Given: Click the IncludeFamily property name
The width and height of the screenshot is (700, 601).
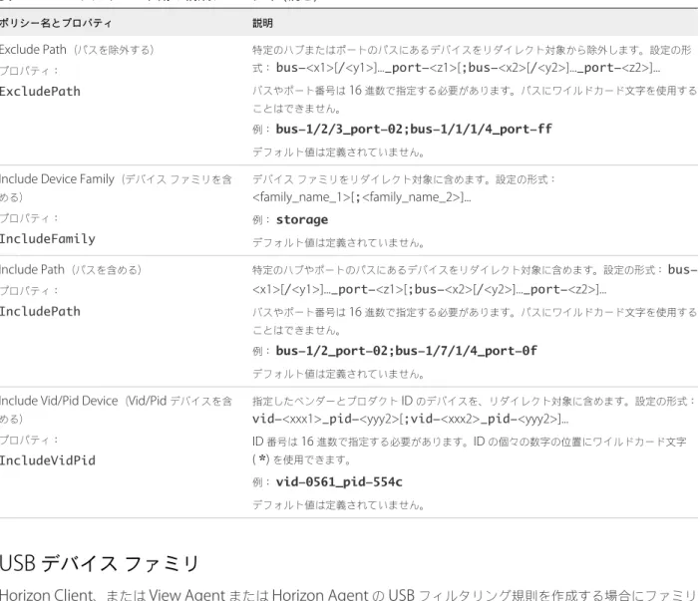Looking at the screenshot, I should [48, 238].
